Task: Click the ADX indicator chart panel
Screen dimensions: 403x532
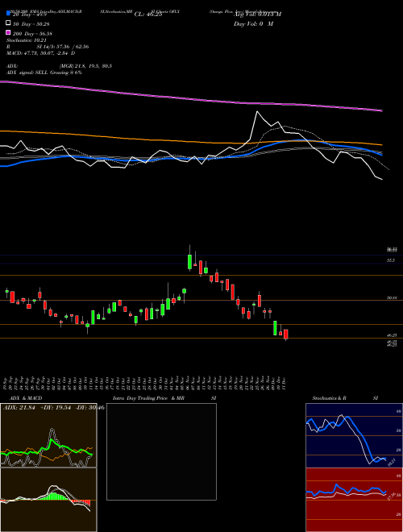Action: click(48, 435)
